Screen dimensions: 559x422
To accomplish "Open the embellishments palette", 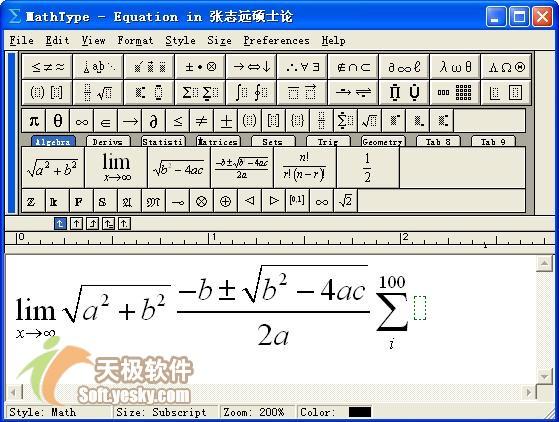I will tap(149, 67).
